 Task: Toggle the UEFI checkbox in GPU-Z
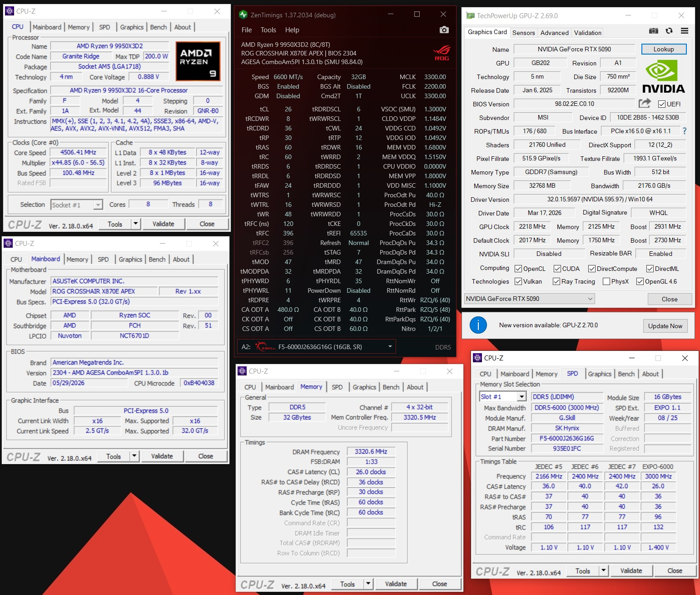662,104
